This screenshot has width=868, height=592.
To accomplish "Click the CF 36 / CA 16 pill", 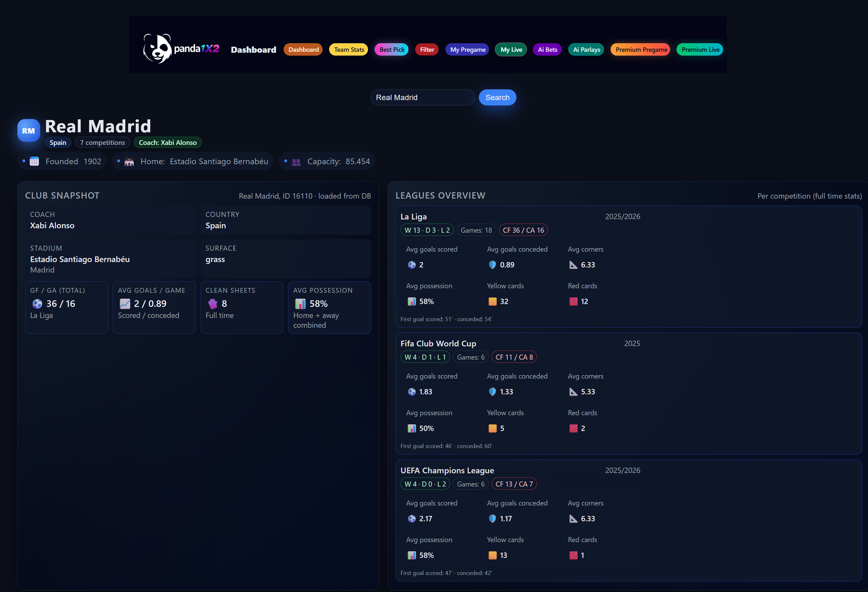I will pos(523,230).
